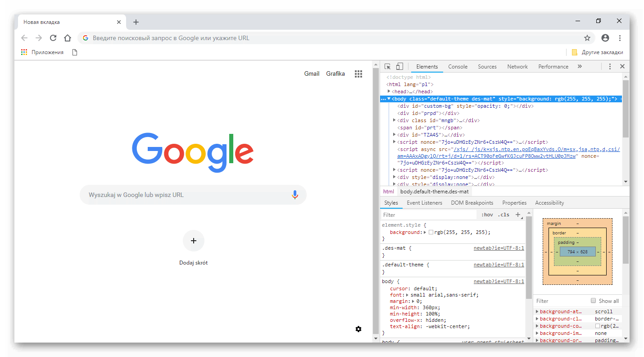Collapse the body element node

(x=389, y=99)
